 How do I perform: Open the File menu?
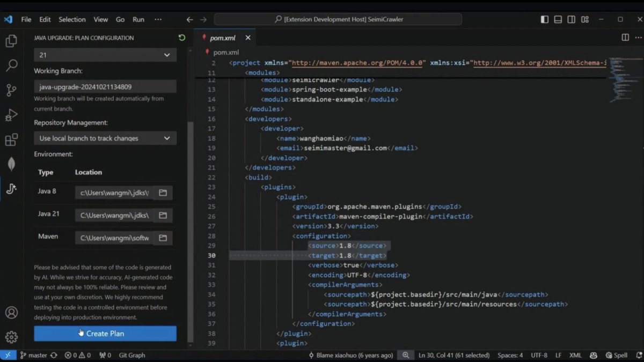point(26,19)
